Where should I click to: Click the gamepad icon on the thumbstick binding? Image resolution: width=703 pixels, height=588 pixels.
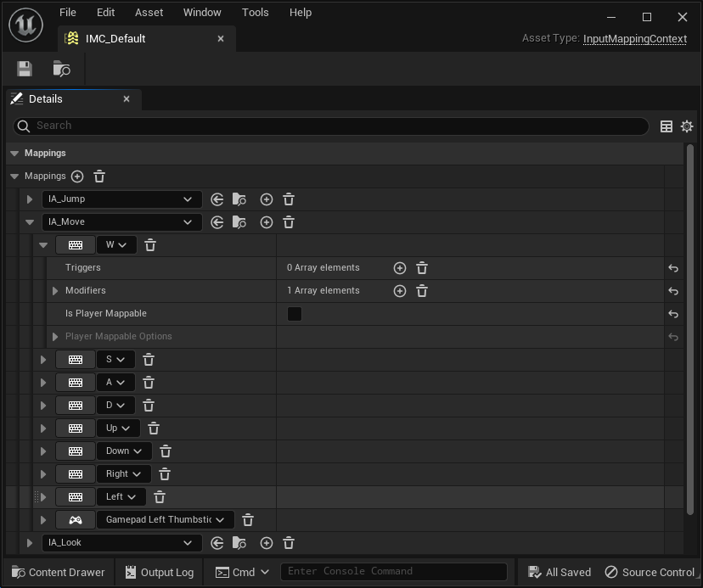(x=76, y=519)
